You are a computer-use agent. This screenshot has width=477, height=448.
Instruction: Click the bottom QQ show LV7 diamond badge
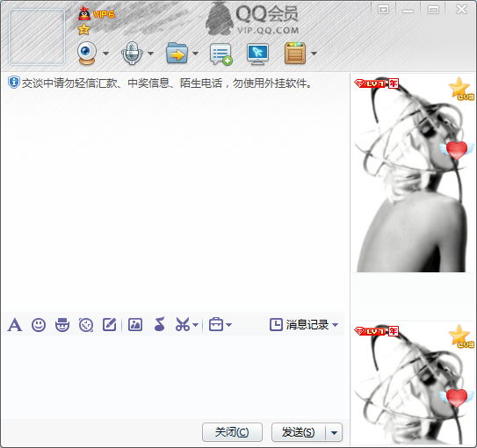coord(371,331)
